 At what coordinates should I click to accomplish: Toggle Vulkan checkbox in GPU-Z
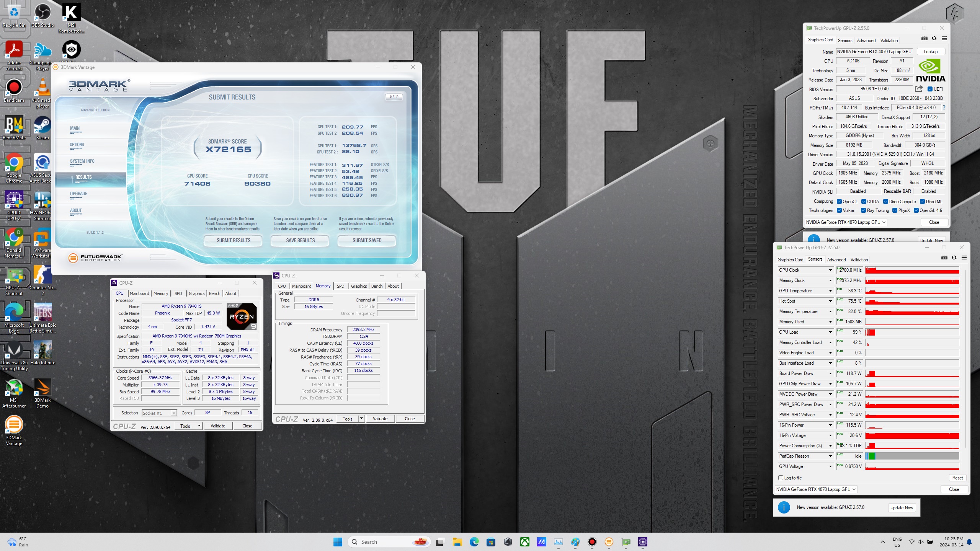click(x=839, y=210)
